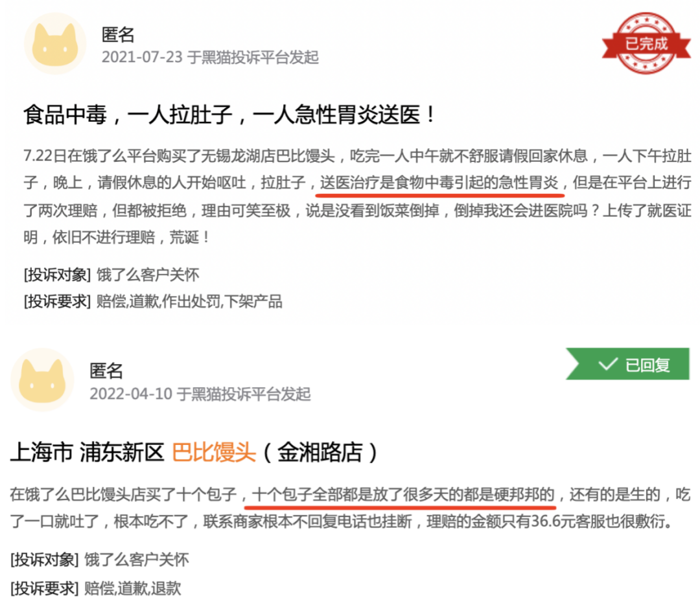Click 匿名 username of first complaint
This screenshot has height=616, width=700.
click(x=119, y=34)
